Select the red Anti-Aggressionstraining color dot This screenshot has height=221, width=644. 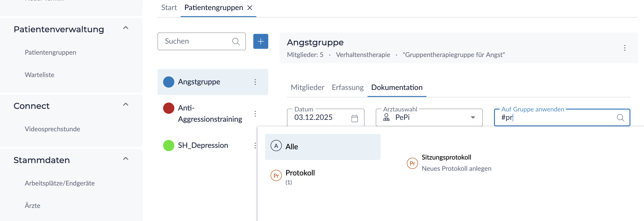pos(168,108)
